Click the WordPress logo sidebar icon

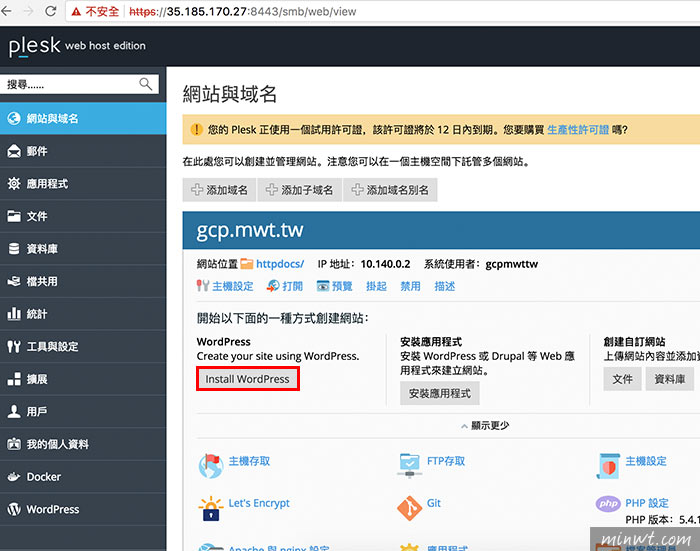(x=14, y=509)
